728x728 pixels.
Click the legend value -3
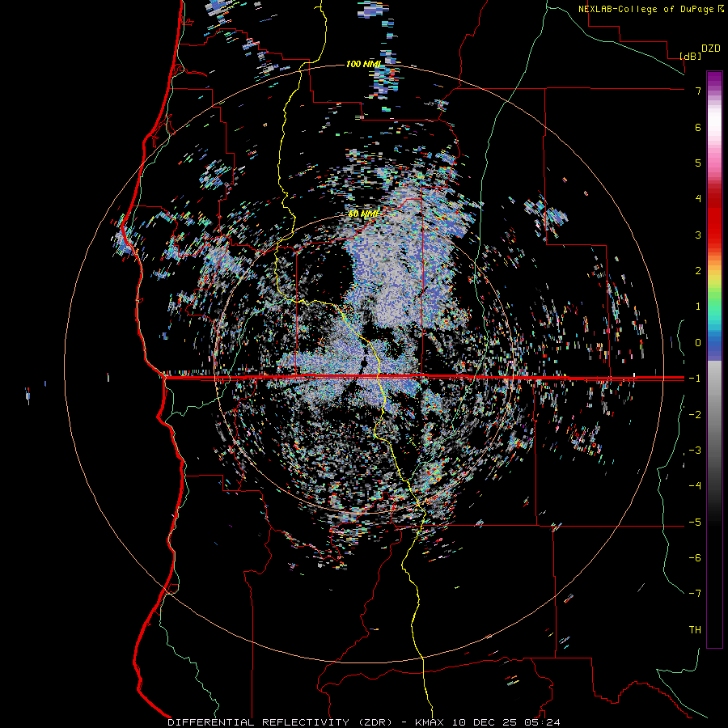pos(695,451)
